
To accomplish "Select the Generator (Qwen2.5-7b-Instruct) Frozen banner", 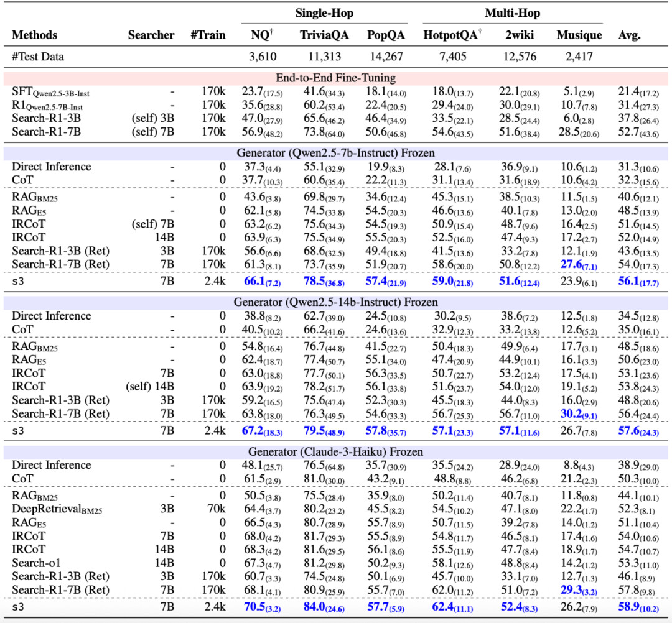I will click(335, 153).
